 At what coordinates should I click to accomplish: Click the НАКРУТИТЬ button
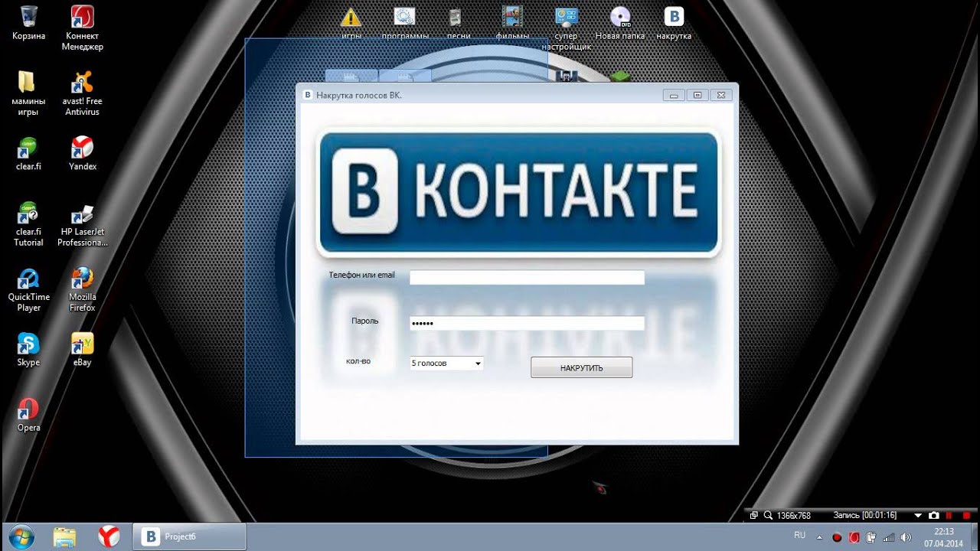tap(582, 367)
